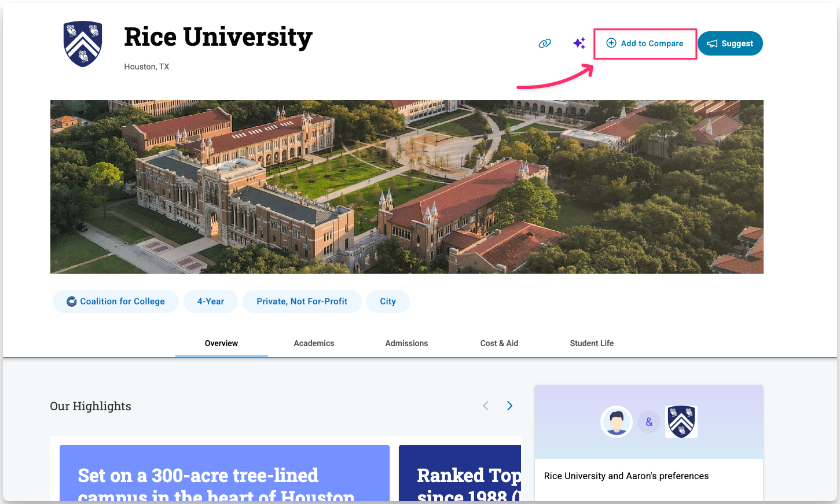Click the 4-Year tag
Image resolution: width=840 pixels, height=504 pixels.
click(x=211, y=301)
